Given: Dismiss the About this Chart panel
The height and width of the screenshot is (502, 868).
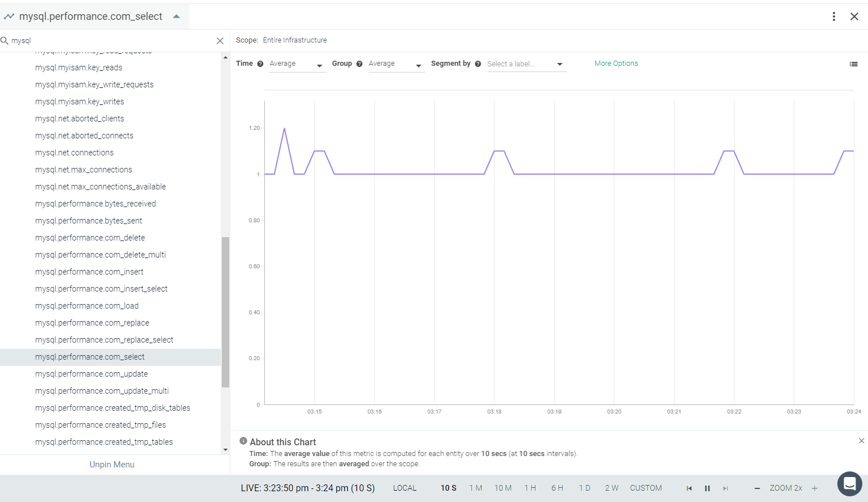Looking at the screenshot, I should pos(861,441).
